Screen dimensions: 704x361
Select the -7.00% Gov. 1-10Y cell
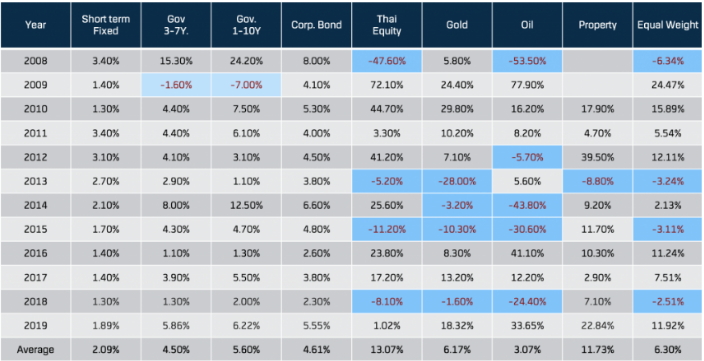[x=246, y=85]
